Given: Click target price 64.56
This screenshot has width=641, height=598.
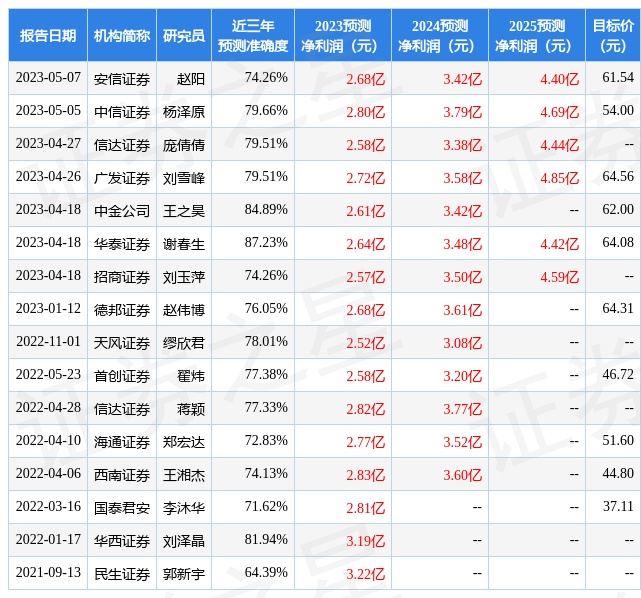Looking at the screenshot, I should point(618,177).
